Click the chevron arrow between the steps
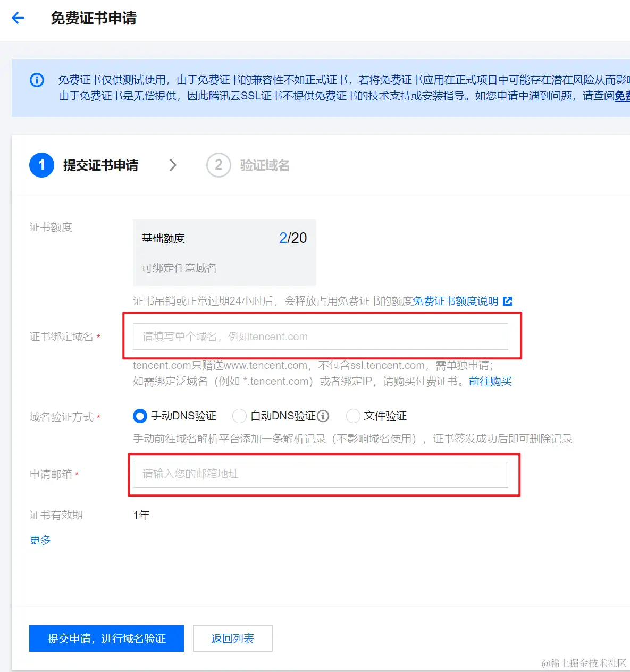 pos(173,165)
